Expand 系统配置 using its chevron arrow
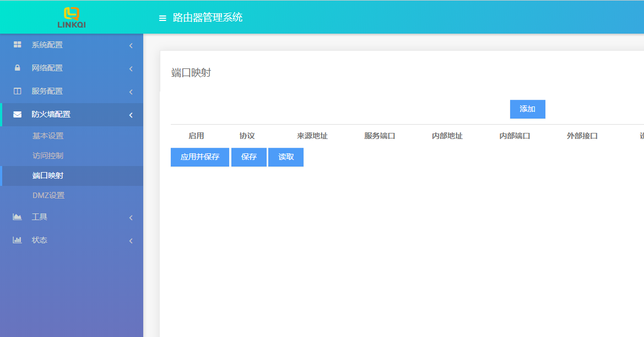The image size is (644, 337). [x=131, y=45]
